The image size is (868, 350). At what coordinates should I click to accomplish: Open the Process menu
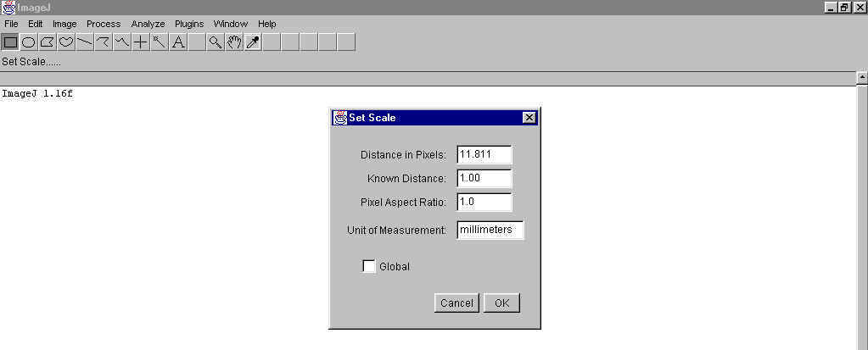click(x=104, y=24)
